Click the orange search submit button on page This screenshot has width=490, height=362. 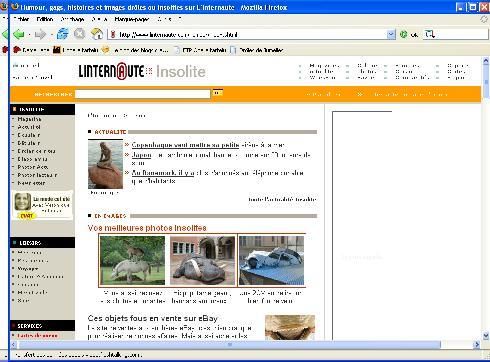[218, 93]
